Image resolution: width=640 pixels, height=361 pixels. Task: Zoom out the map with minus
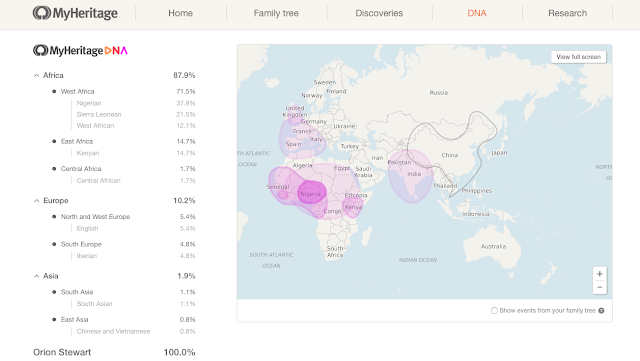click(600, 287)
